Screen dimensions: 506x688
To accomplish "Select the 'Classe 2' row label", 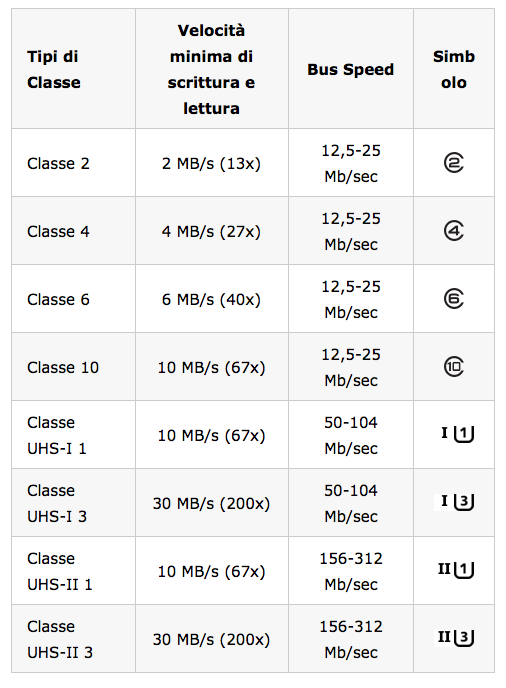I will [x=58, y=163].
